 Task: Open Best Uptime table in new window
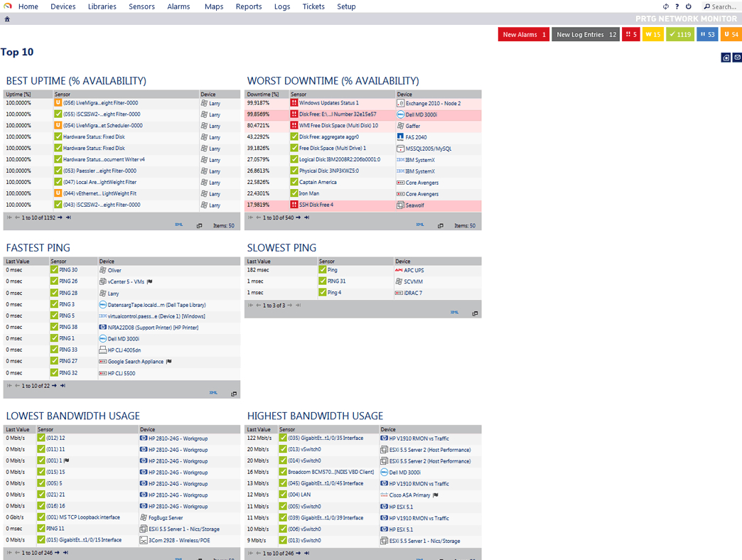coord(199,225)
